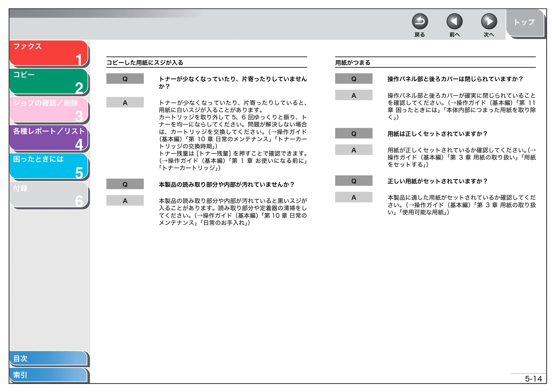Viewport: 554px width, 392px height.
Task: Open chapter 6 付録 tab
Action: click(x=49, y=194)
